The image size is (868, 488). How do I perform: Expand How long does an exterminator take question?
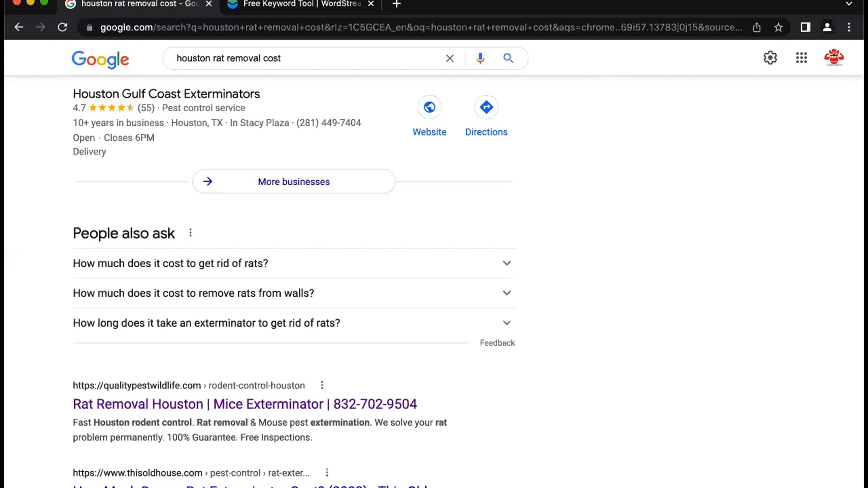pyautogui.click(x=294, y=323)
